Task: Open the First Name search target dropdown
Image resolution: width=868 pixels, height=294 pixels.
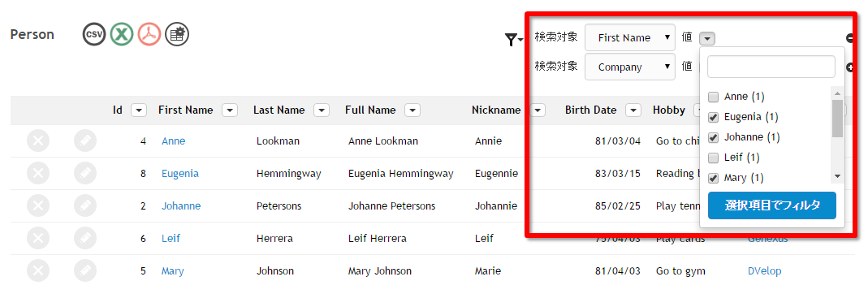Action: point(630,37)
